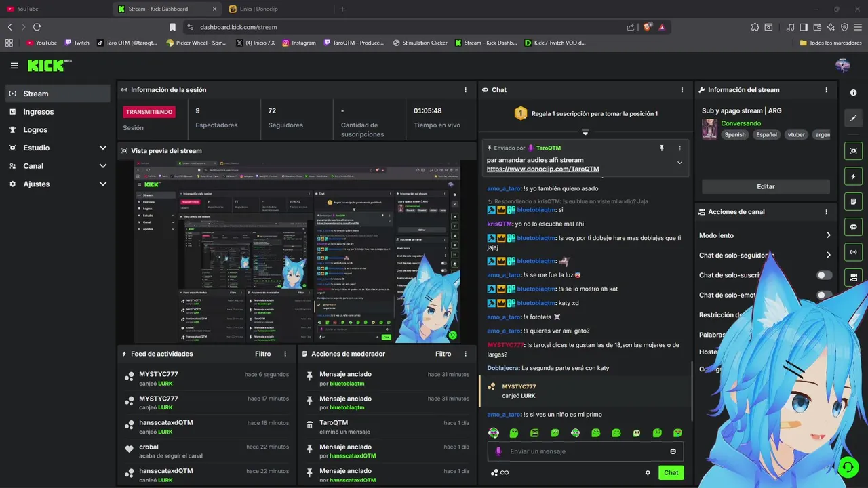Open the donoclip.com/TaroQTM link
Image resolution: width=868 pixels, height=488 pixels.
coord(542,169)
